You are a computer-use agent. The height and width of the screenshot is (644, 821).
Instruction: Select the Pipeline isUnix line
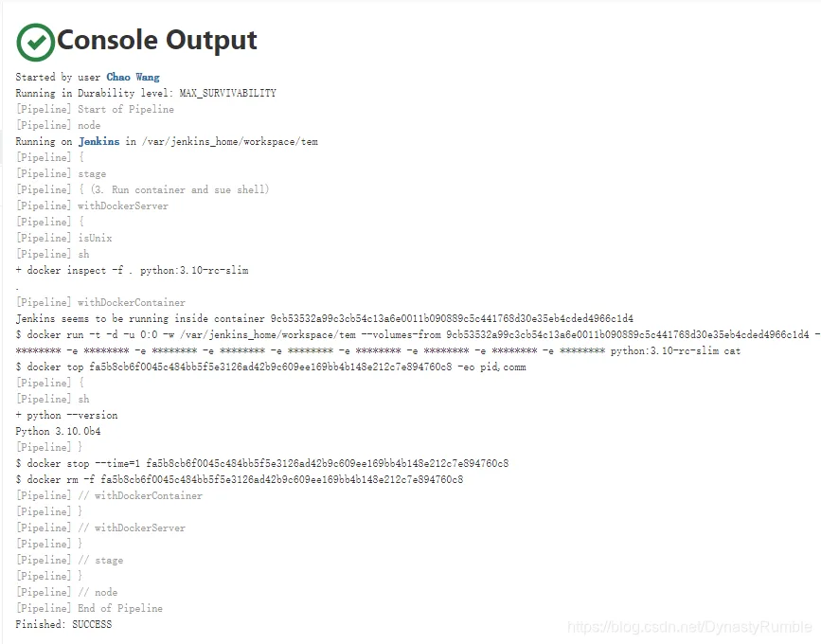click(63, 238)
